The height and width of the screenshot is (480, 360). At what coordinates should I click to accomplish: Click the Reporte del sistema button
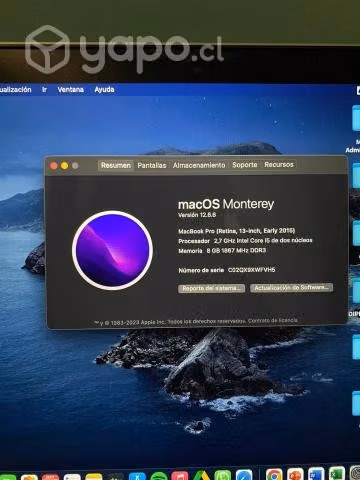(x=212, y=288)
